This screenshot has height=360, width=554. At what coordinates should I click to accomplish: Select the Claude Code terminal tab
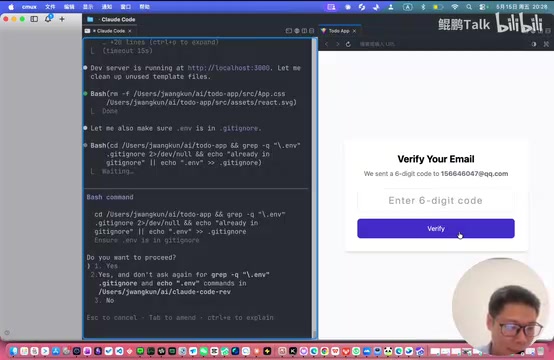pyautogui.click(x=108, y=31)
